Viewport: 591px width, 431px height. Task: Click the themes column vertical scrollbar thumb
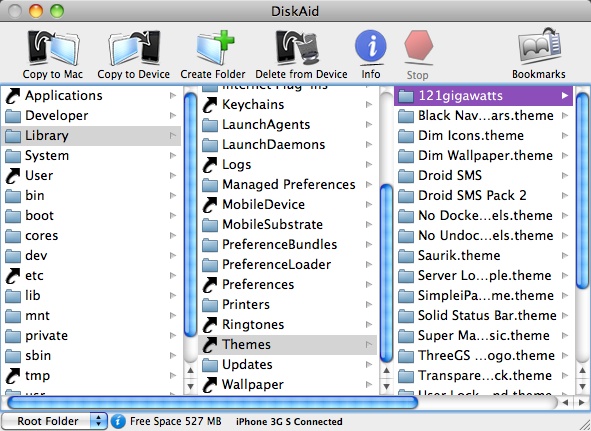point(582,190)
